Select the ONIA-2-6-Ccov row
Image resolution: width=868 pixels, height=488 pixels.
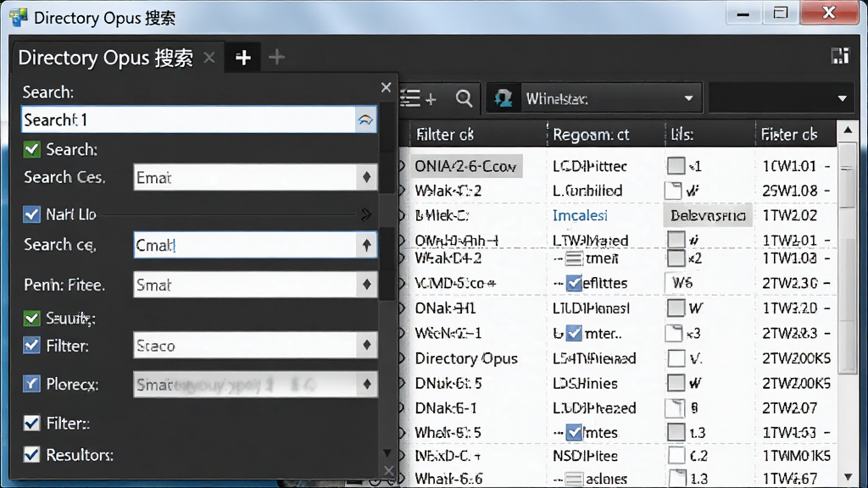[465, 166]
